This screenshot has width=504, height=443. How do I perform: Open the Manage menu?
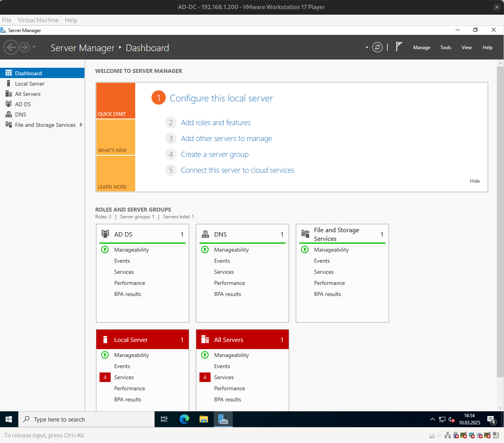pyautogui.click(x=422, y=48)
